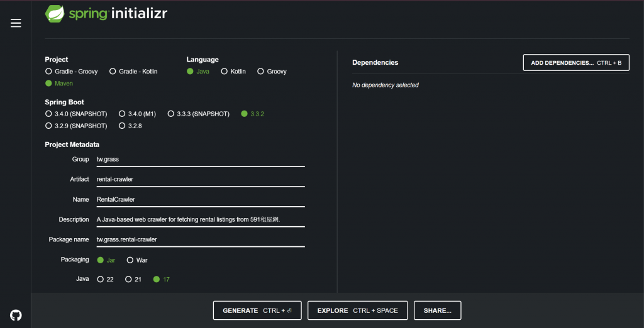
Task: Choose Kotlin as the language
Action: [x=233, y=72]
